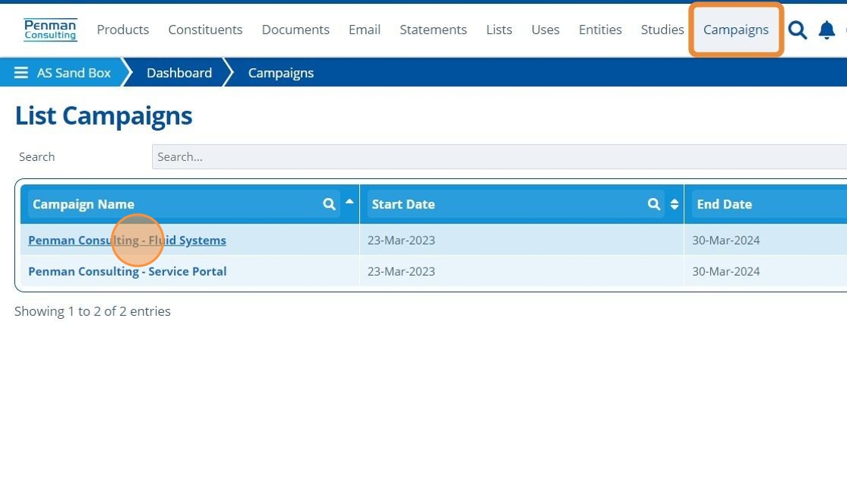This screenshot has height=504, width=847.
Task: Select Service Portal start date 23-Mar-2023
Action: pyautogui.click(x=401, y=271)
